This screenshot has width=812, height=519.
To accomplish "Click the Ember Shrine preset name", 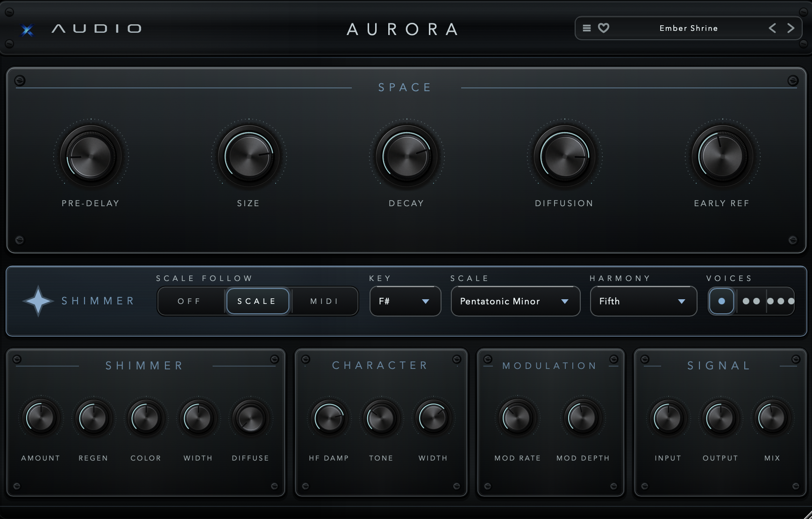I will 688,28.
